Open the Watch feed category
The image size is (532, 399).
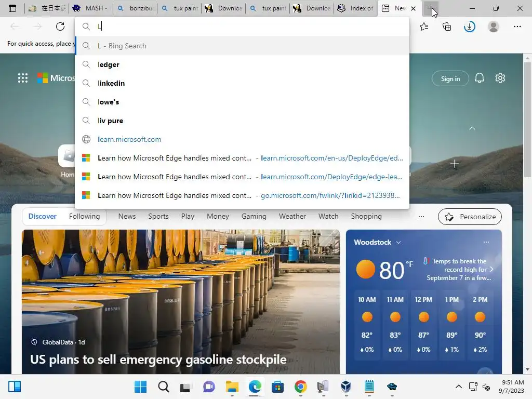(x=328, y=217)
